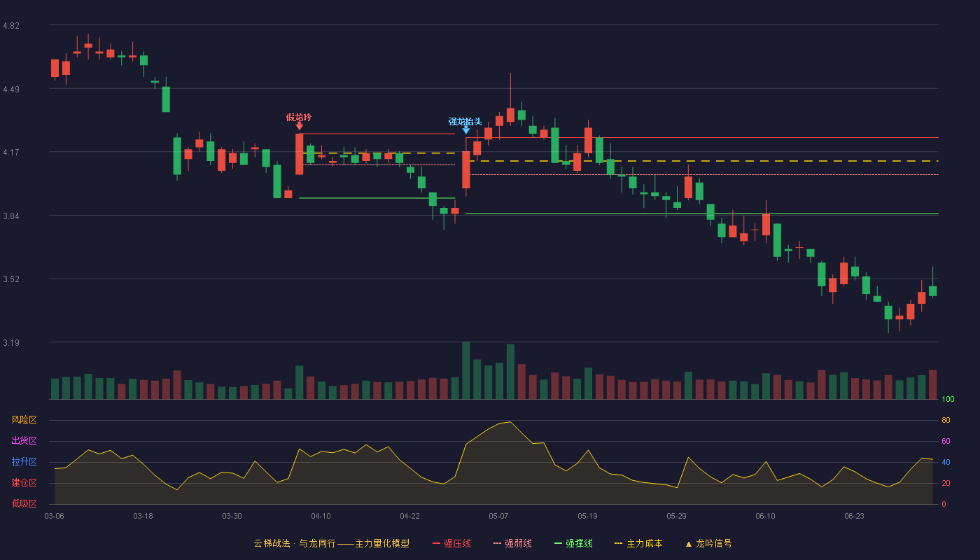The width and height of the screenshot is (980, 560).
Task: Click the 4.82 price axis label
Action: (11, 26)
